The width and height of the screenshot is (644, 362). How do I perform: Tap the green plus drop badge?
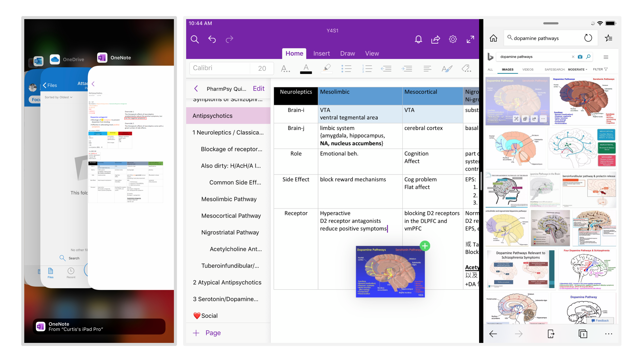(425, 246)
